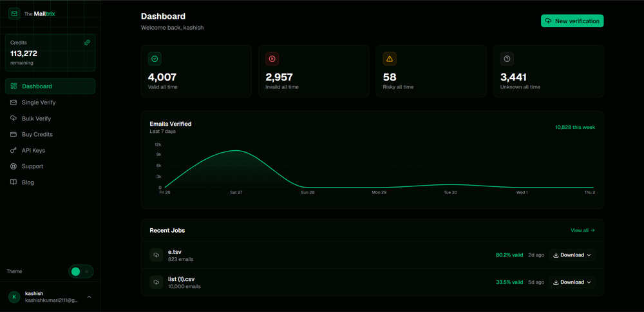Image resolution: width=644 pixels, height=312 pixels.
Task: Click the Welcome back, kashish text
Action: 173,28
